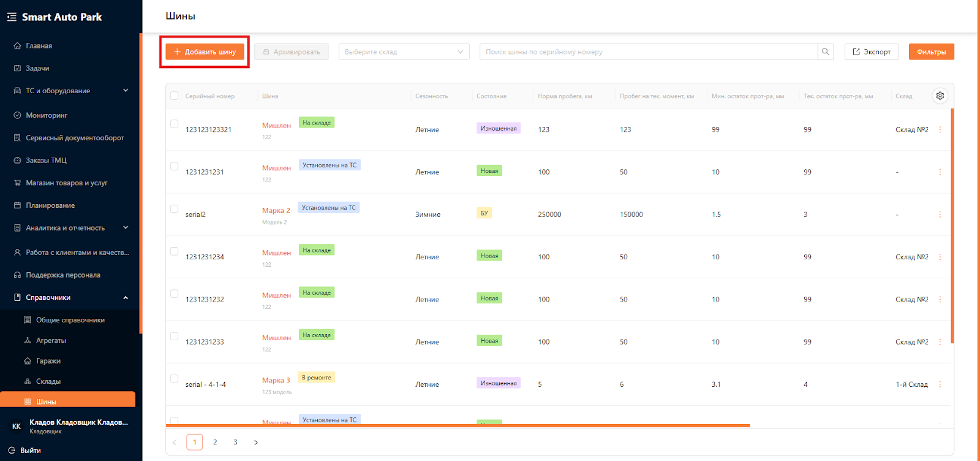Click the hamburger menu icon beside Smart Auto Park
This screenshot has width=980, height=461.
point(12,17)
